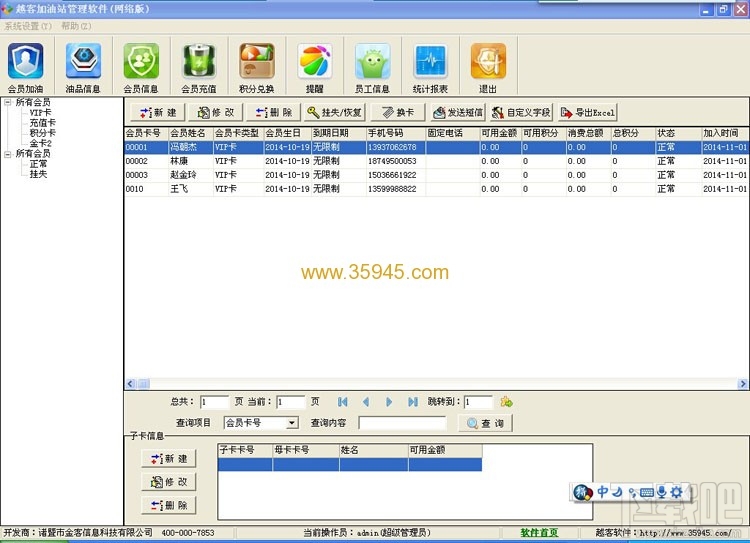Open the 系统设置 menu
Screen dimensions: 750x543
tap(28, 26)
